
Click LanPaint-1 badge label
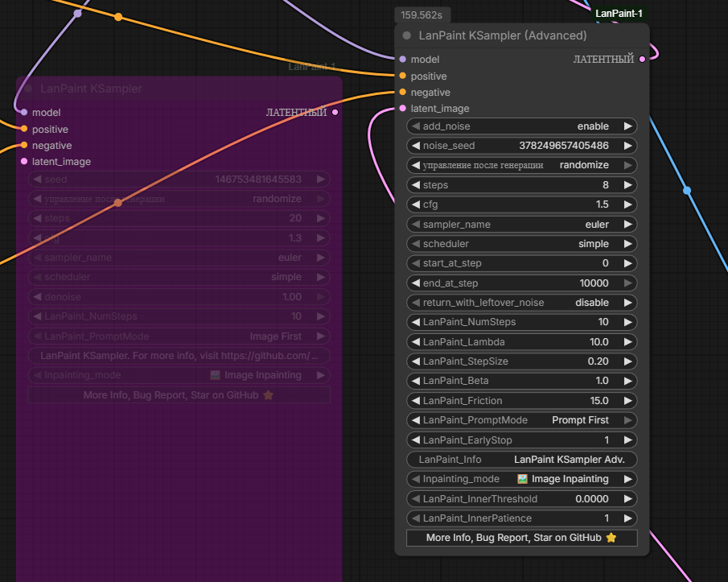619,14
